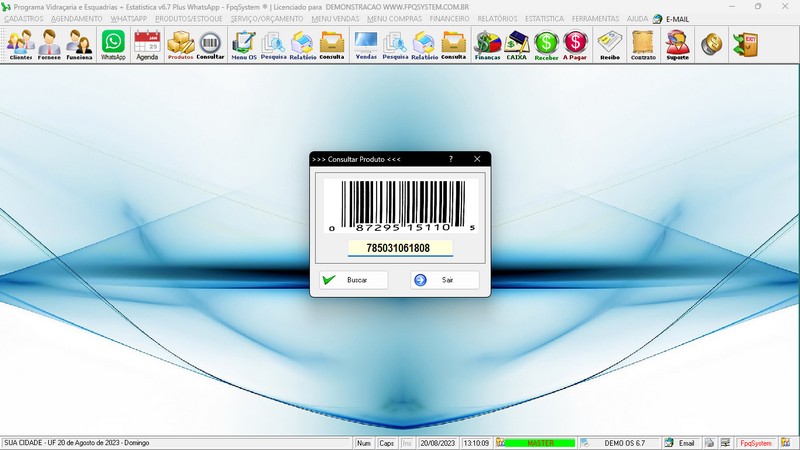Open the SERVIÇO/ORÇAMENTO menu
Viewport: 800px width, 450px height.
pyautogui.click(x=267, y=19)
